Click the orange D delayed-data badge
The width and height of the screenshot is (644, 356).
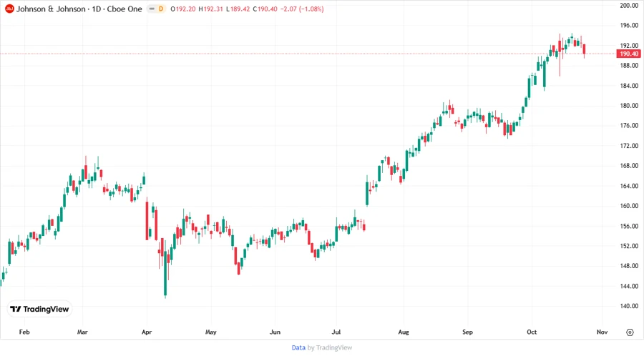(161, 9)
